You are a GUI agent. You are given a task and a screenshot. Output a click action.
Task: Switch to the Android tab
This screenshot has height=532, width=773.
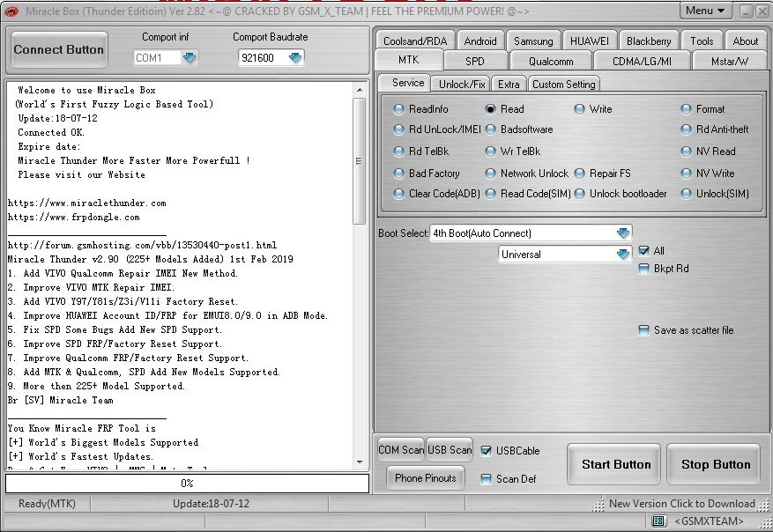[x=480, y=41]
